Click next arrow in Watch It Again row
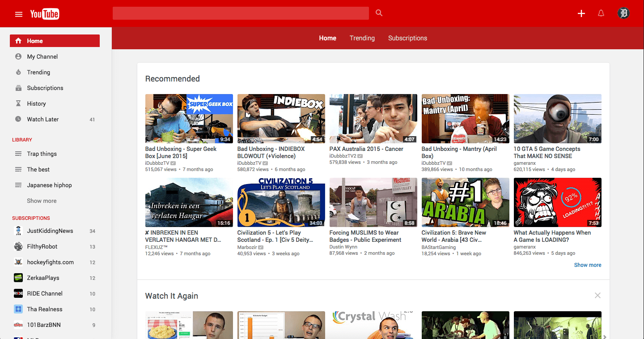Screen dimensions: 644x339 605,336
